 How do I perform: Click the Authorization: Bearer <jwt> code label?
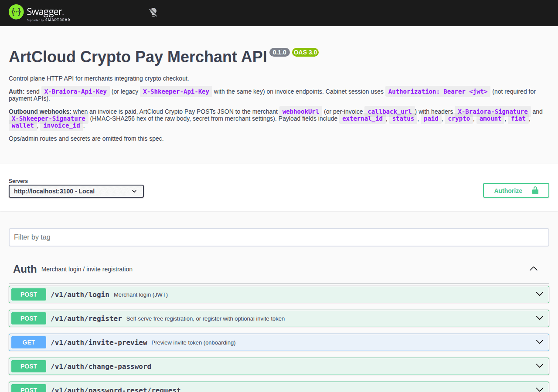tap(438, 91)
